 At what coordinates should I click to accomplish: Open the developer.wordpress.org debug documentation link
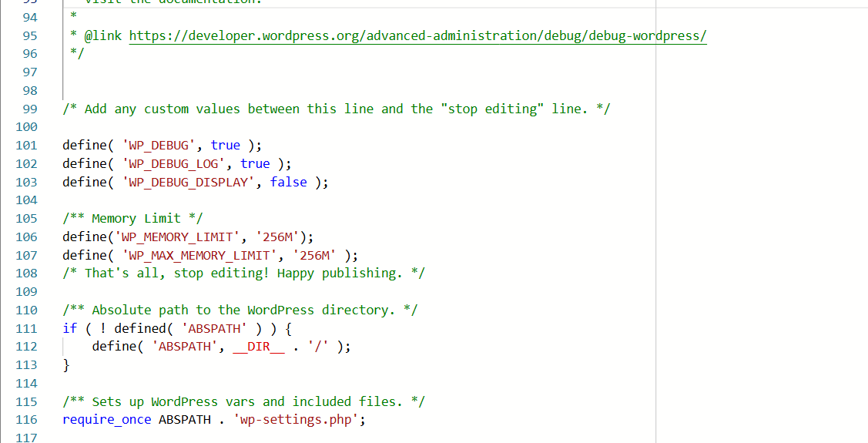418,36
